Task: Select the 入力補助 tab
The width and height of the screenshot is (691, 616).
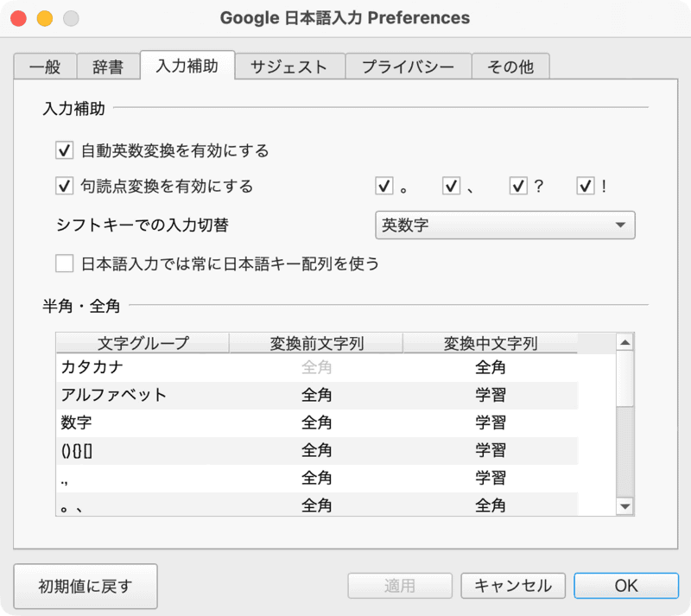Action: 187,66
